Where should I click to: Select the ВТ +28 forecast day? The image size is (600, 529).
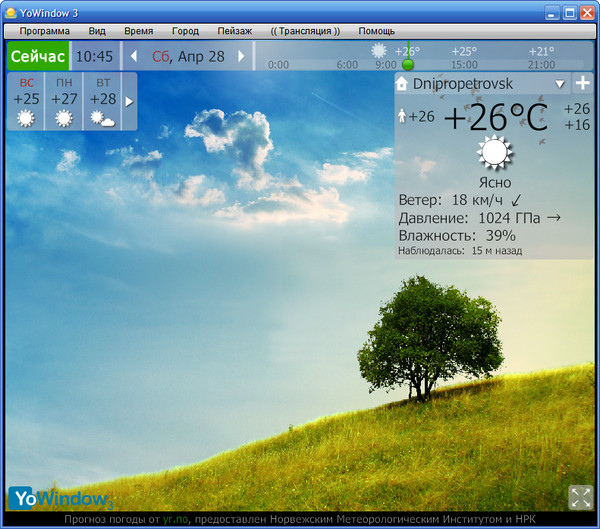(102, 101)
